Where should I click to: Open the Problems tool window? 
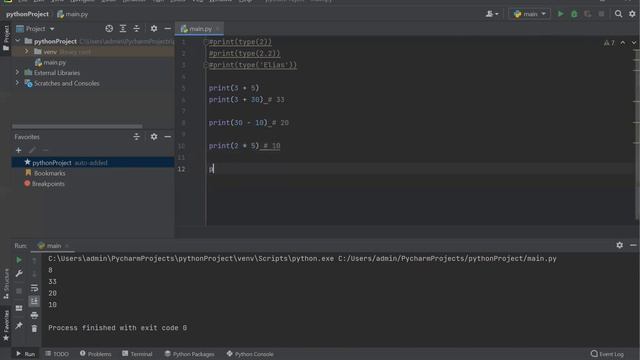click(x=96, y=354)
